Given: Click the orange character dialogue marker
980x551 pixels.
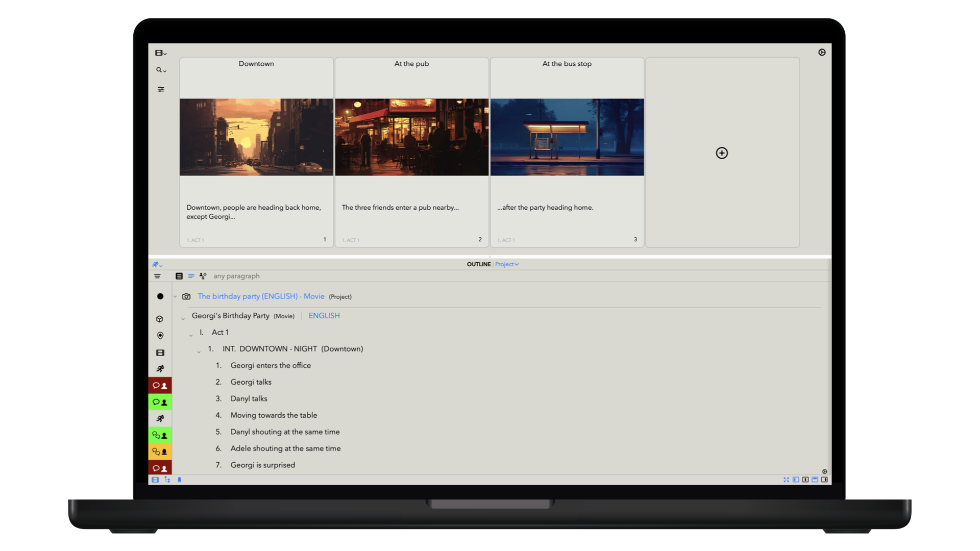Looking at the screenshot, I should click(160, 452).
